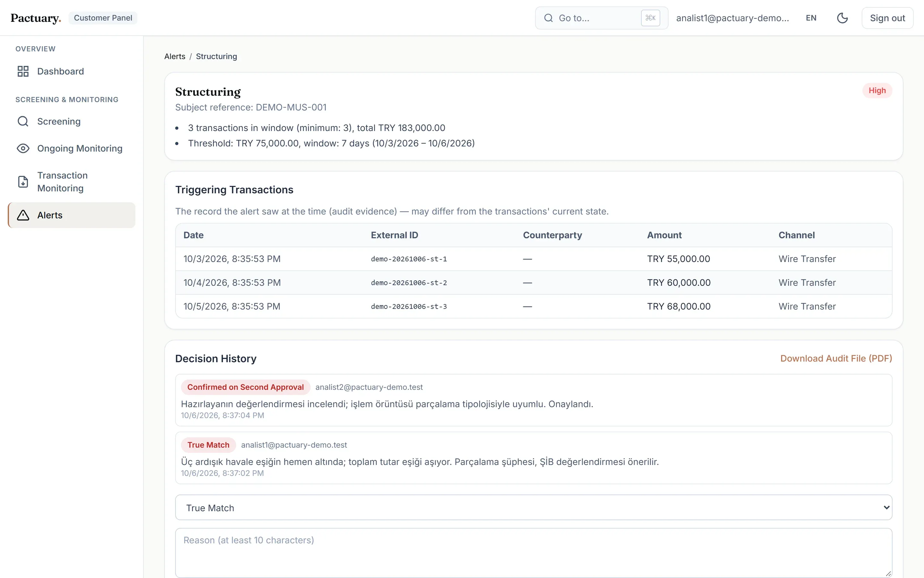Image resolution: width=924 pixels, height=578 pixels.
Task: Click external ID demo-20261006-st-2
Action: click(x=408, y=283)
